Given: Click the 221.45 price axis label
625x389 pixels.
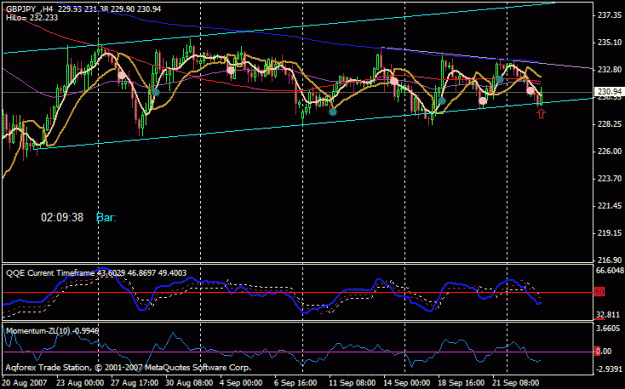Looking at the screenshot, I should click(610, 206).
